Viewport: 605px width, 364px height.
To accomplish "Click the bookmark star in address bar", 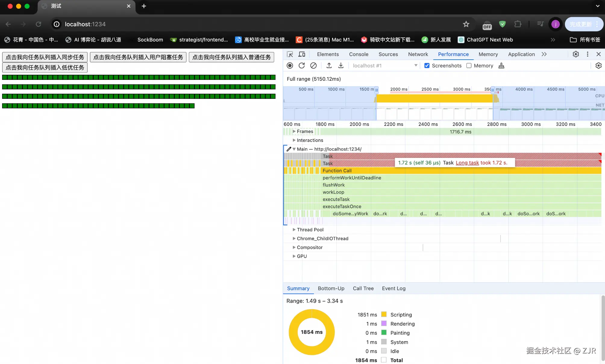I will (466, 24).
